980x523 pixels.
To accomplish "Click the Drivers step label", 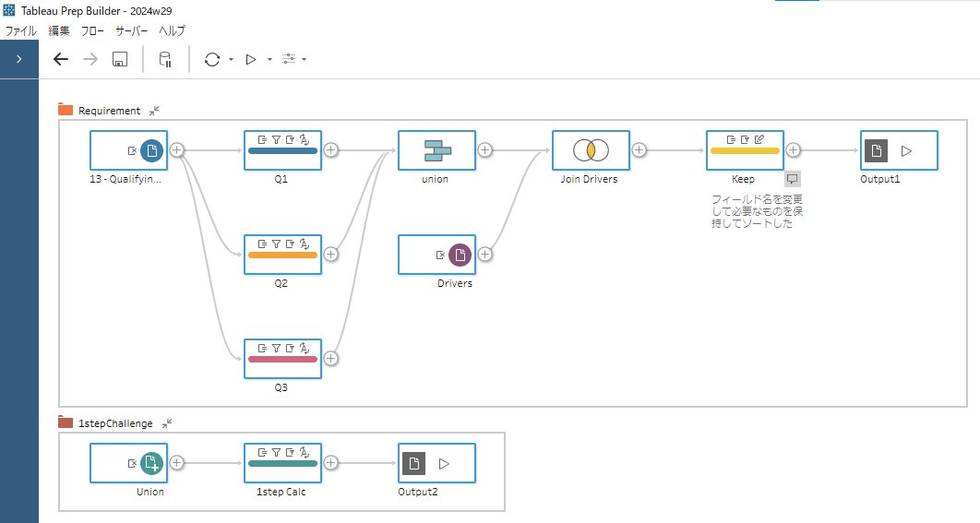I will click(455, 284).
